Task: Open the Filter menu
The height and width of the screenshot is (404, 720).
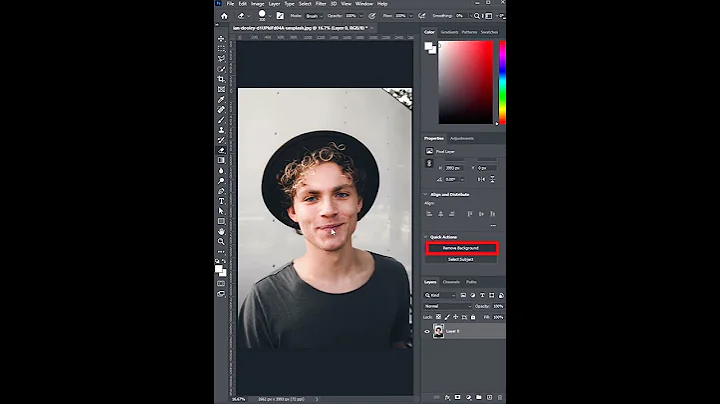Action: 321,4
